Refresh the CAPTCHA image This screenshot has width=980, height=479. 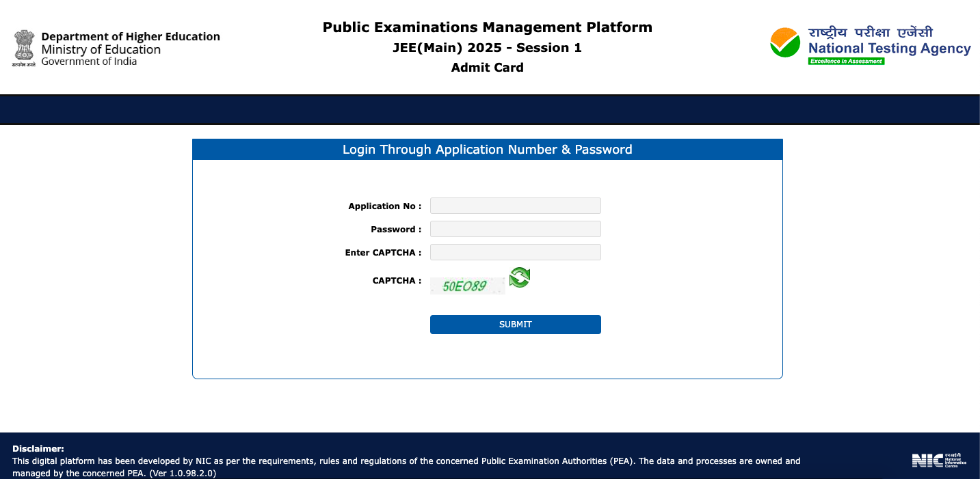(x=518, y=279)
